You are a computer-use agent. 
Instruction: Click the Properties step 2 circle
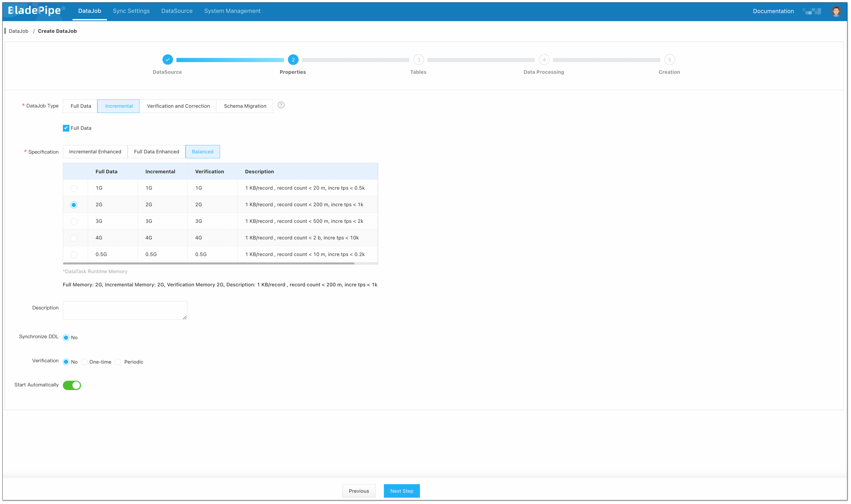[x=293, y=60]
